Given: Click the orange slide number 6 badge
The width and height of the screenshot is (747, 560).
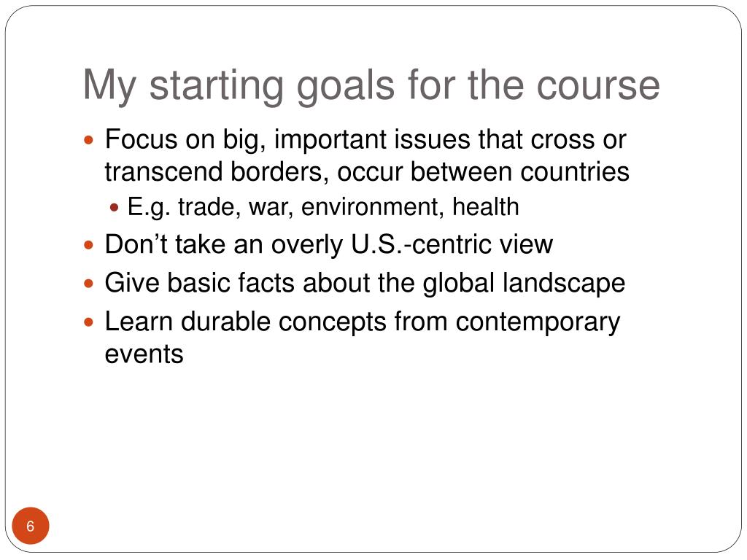Looking at the screenshot, I should [31, 526].
